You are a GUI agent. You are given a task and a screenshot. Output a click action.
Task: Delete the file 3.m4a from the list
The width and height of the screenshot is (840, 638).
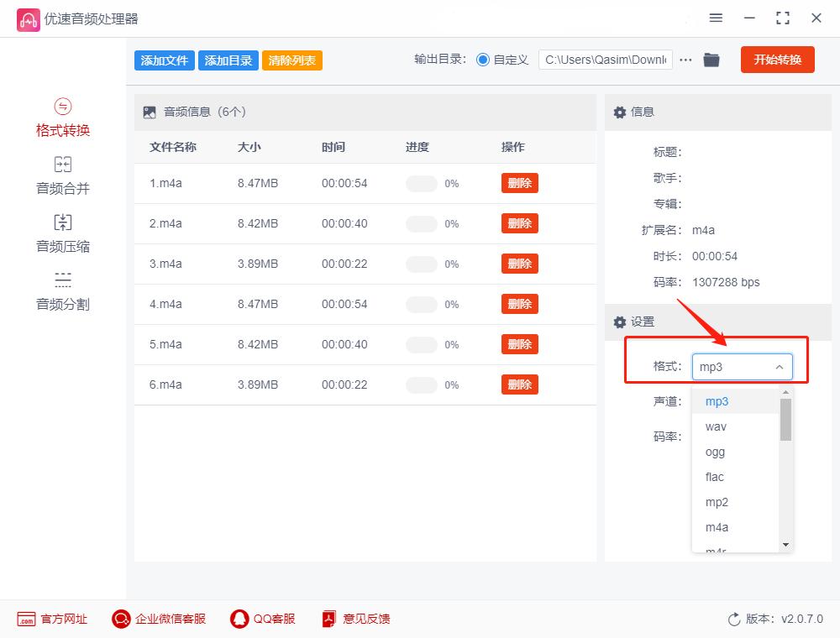(519, 264)
